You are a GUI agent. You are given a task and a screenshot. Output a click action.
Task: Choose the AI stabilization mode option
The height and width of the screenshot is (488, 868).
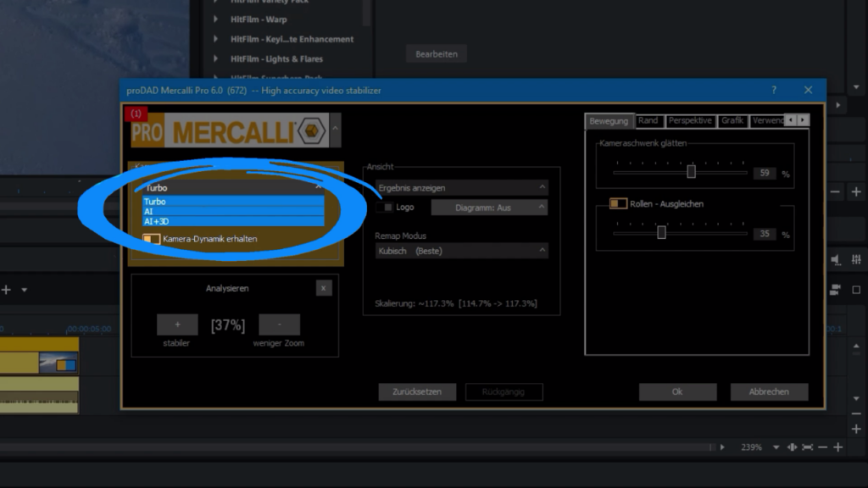click(x=233, y=211)
